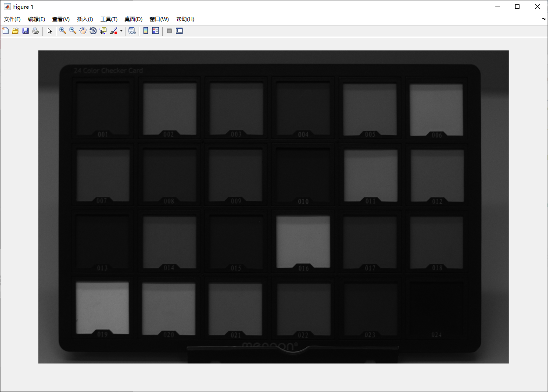Screen dimensions: 548x392
Task: Open the 编辑(E) menu
Action: pyautogui.click(x=36, y=19)
